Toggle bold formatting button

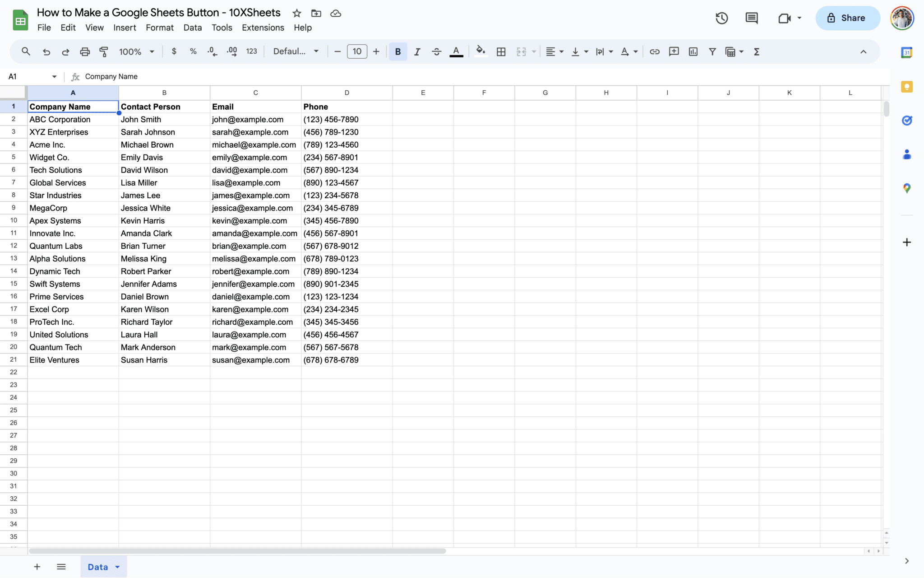(397, 52)
